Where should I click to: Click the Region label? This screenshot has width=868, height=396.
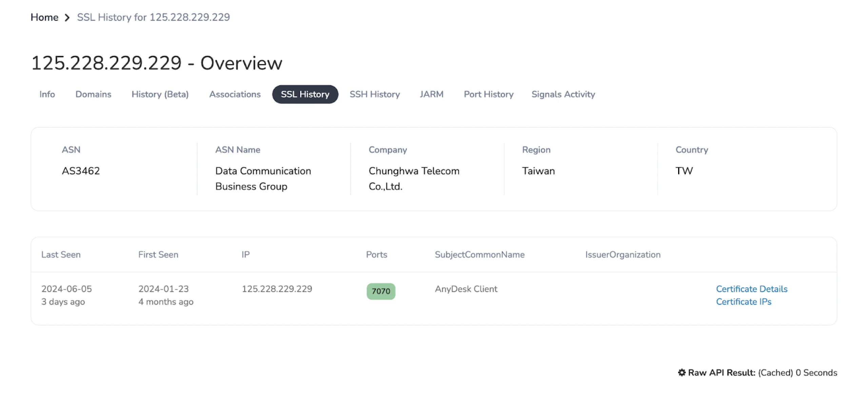click(536, 150)
